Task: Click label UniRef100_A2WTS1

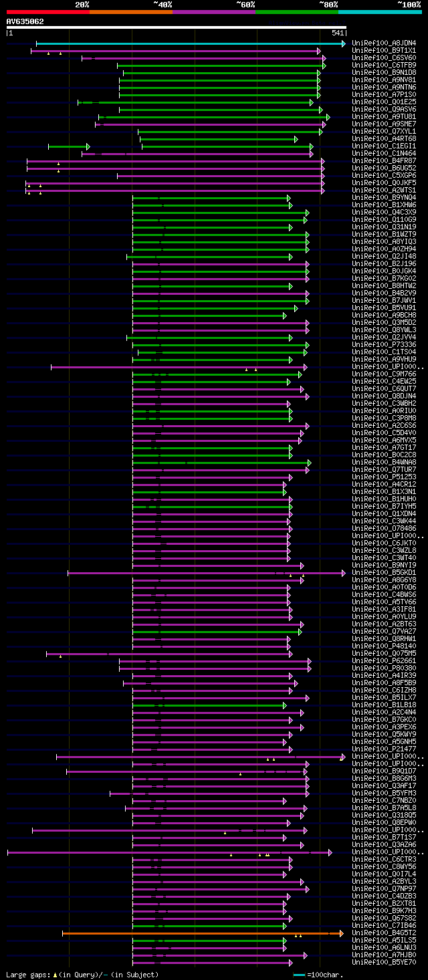Action: (384, 191)
